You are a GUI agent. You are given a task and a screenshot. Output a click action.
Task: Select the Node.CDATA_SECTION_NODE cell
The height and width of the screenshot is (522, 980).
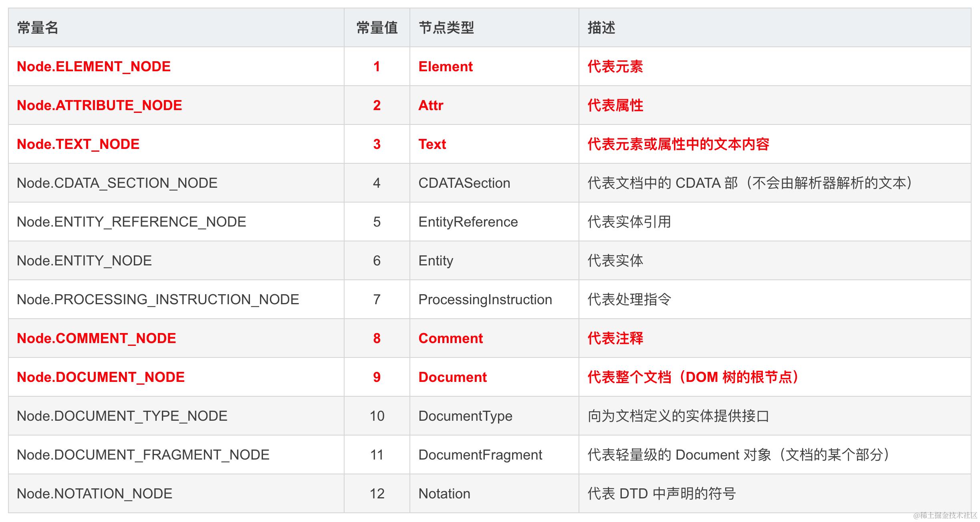(x=117, y=183)
